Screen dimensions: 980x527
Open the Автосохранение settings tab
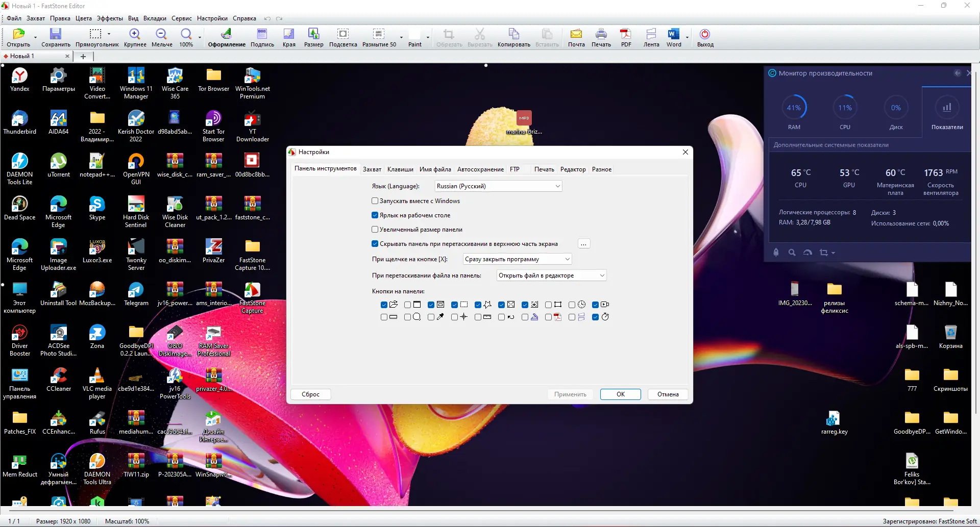pyautogui.click(x=480, y=169)
